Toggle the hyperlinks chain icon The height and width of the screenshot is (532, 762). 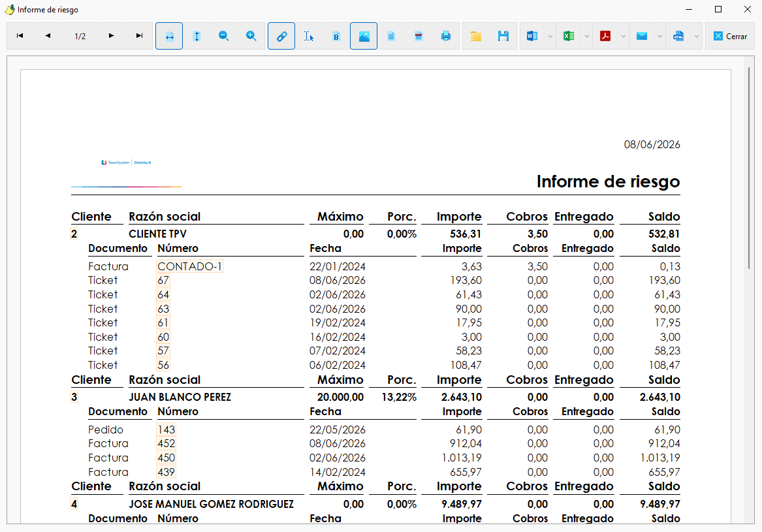[x=281, y=36]
